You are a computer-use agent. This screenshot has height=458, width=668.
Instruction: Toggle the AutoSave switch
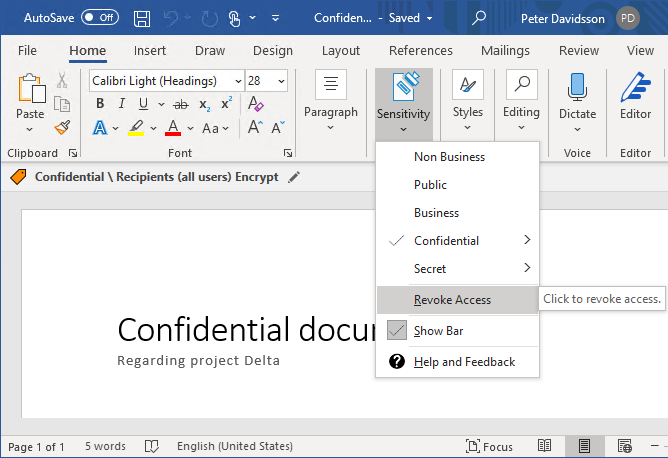[x=99, y=18]
